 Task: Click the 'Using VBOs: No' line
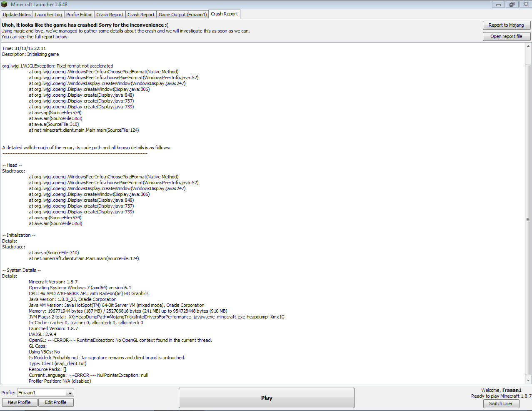coord(44,352)
